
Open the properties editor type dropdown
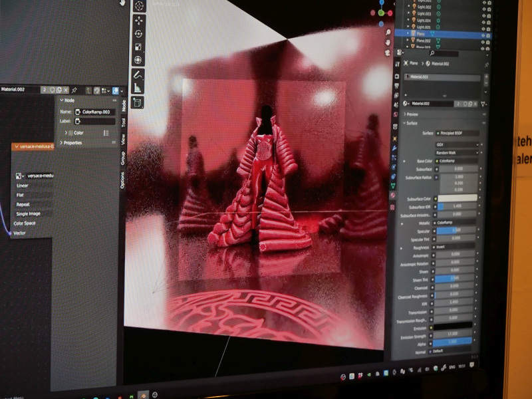click(x=400, y=53)
